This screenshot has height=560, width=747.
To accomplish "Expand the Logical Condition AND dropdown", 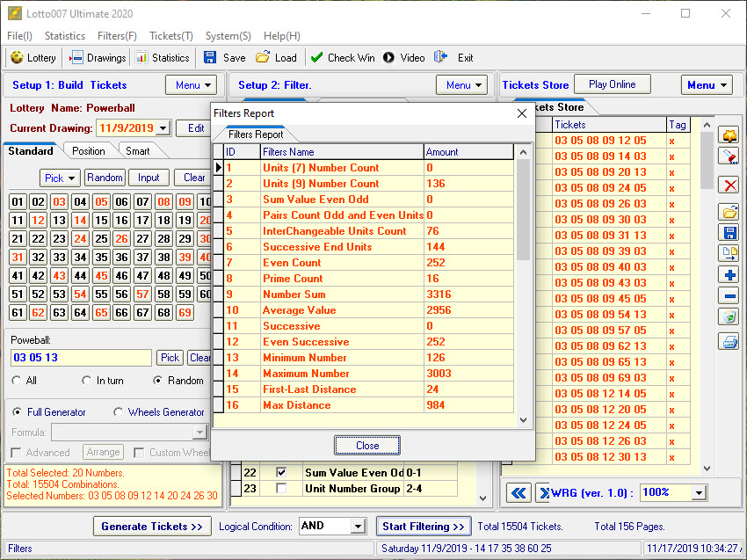I will click(358, 527).
